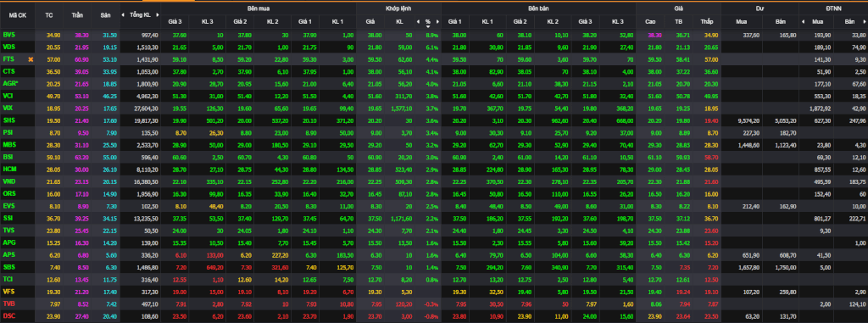This screenshot has width=868, height=323.
Task: Sort by the Trần column header
Action: [77, 15]
